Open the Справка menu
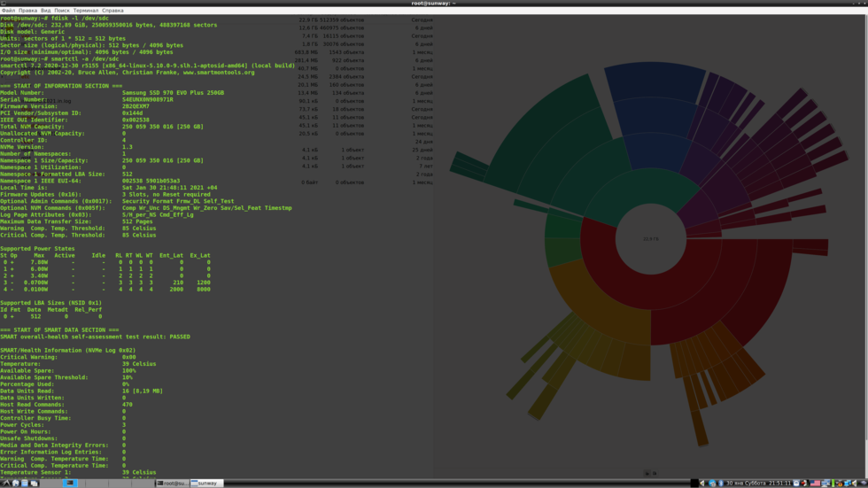Screen dimensions: 868x488 [112, 11]
